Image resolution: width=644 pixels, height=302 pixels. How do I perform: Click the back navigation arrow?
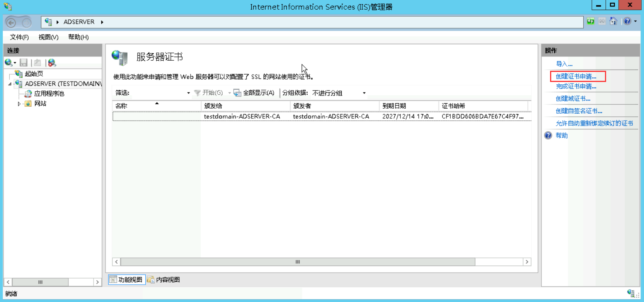point(11,23)
